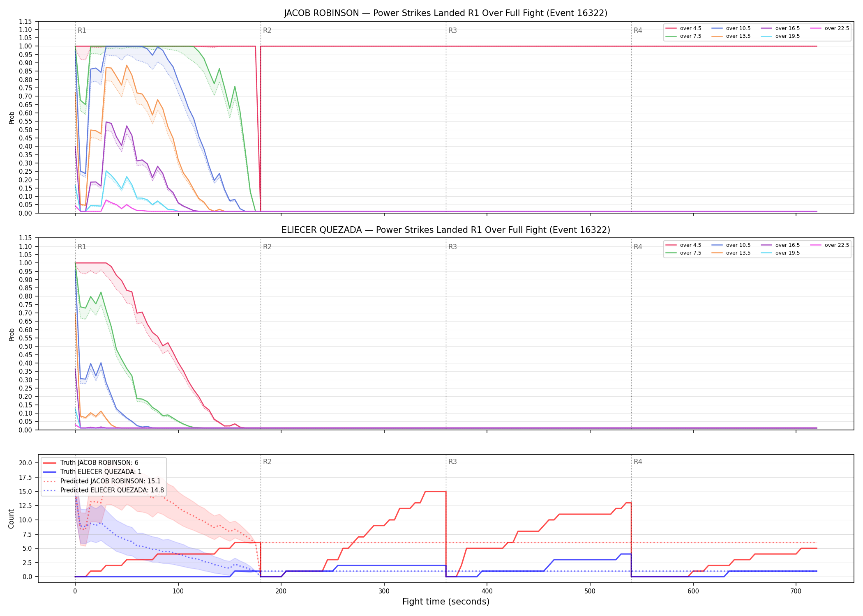
Task: Select 'over 19.5' legend label in Quezada chart
Action: tap(787, 253)
